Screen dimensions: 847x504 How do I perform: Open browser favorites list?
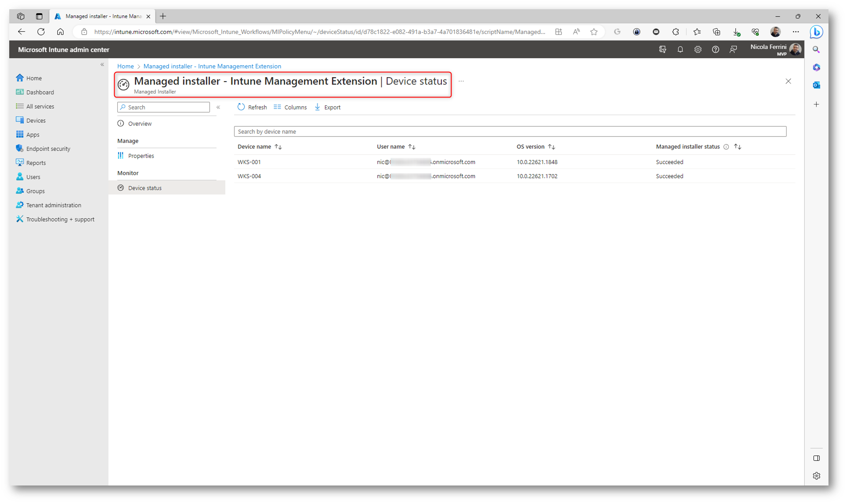pos(697,32)
